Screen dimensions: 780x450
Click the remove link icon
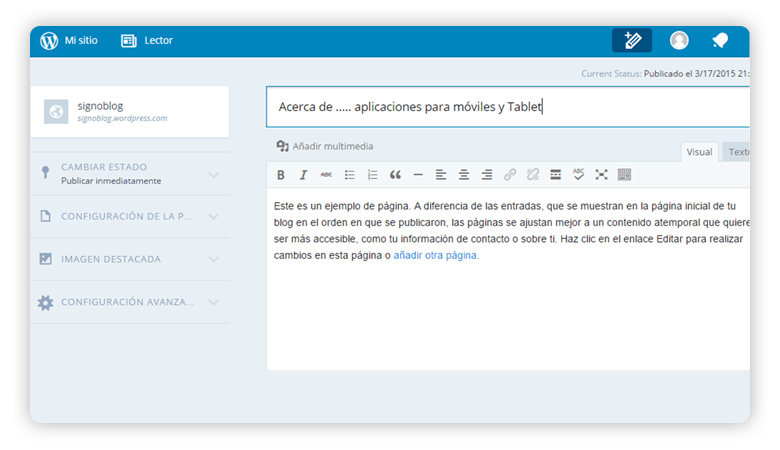pyautogui.click(x=533, y=175)
